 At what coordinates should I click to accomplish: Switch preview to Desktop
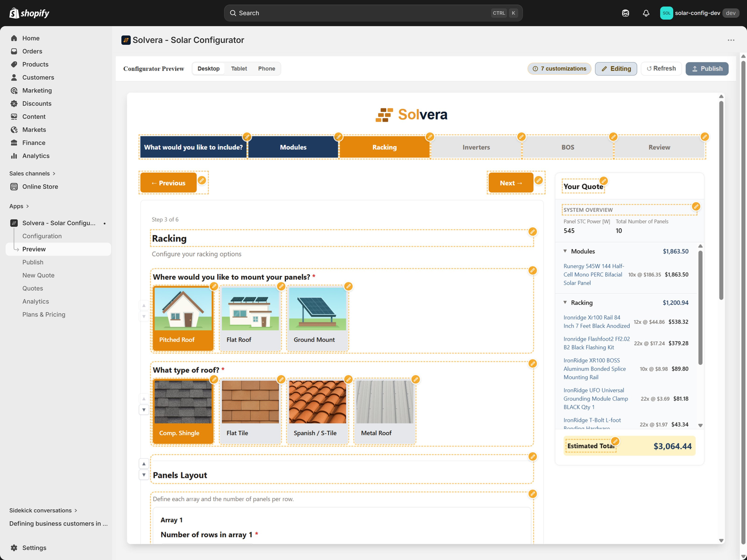[208, 69]
